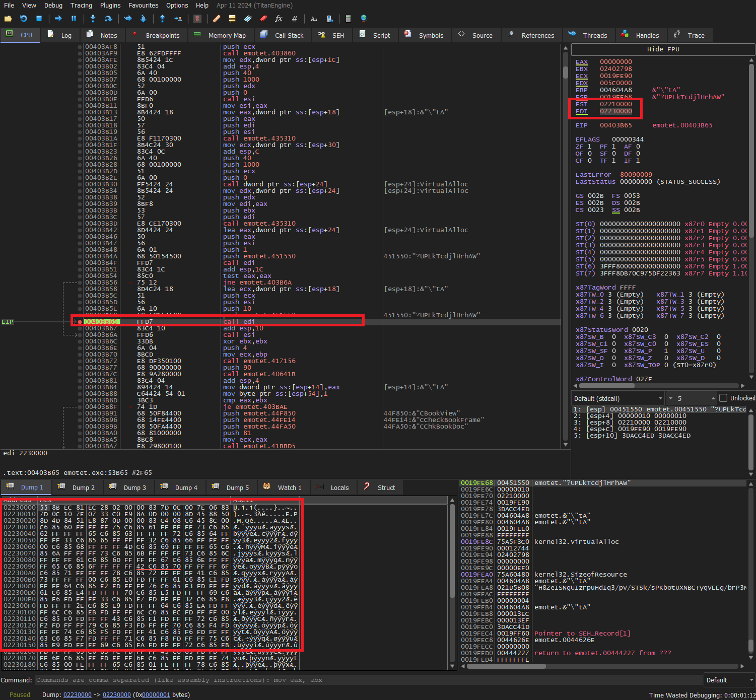Open bookmarks with the red tag icon
The width and height of the screenshot is (756, 700).
pos(263,19)
